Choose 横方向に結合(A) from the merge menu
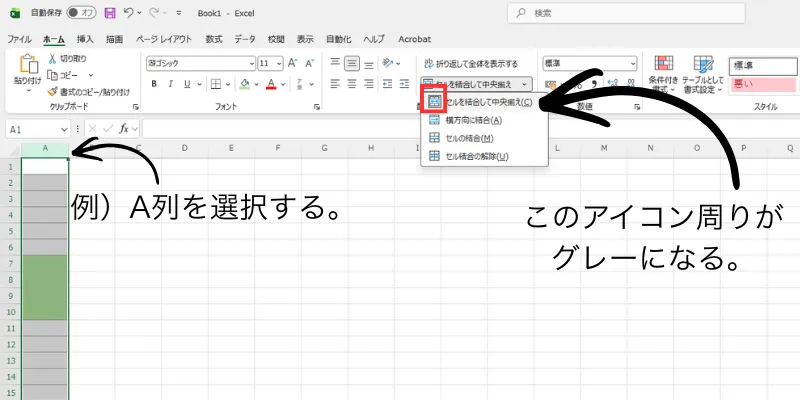 tap(484, 120)
